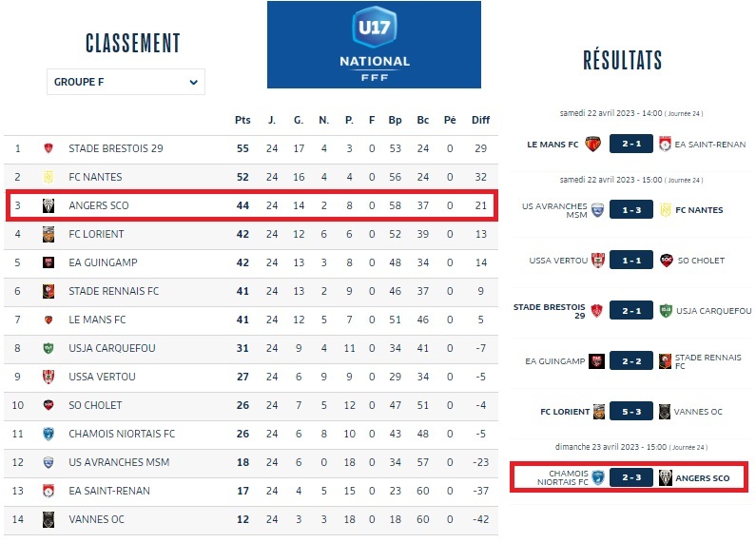Click the Angers SCO crest in standings

[48, 205]
